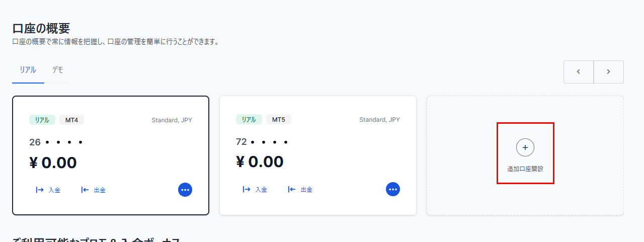The image size is (644, 242).
Task: Click the 追加口座開設 label
Action: 525,169
